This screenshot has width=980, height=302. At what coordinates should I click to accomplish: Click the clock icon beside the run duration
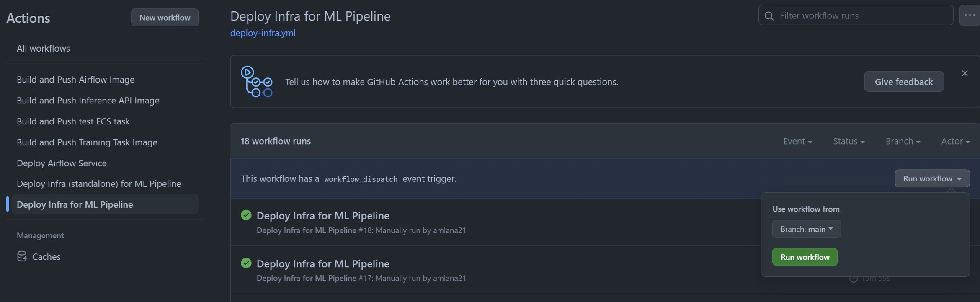coord(854,278)
